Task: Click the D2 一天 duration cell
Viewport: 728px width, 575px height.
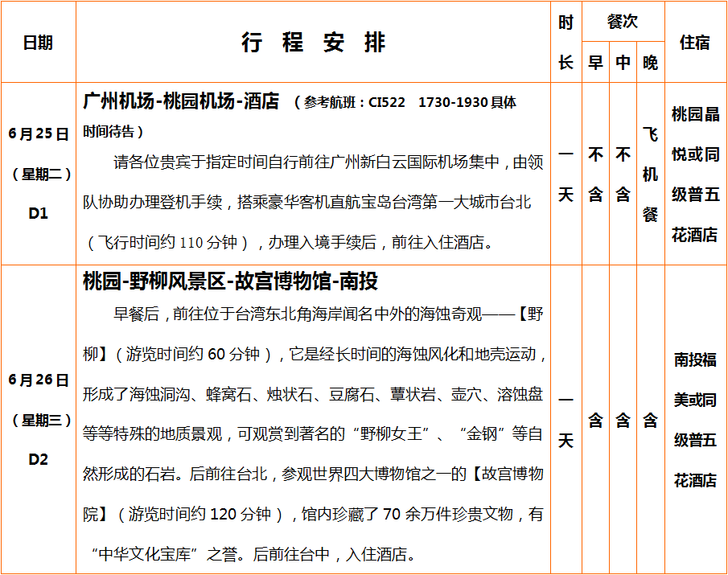Action: pyautogui.click(x=566, y=420)
